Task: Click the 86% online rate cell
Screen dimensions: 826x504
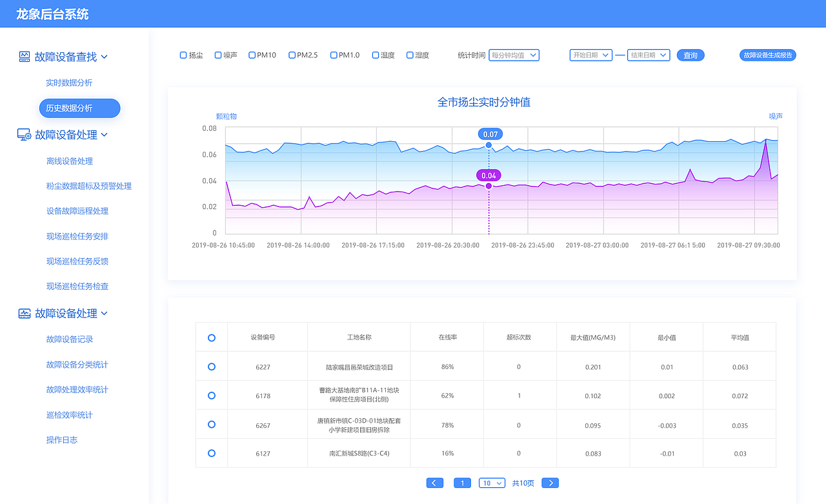Action: click(x=447, y=367)
